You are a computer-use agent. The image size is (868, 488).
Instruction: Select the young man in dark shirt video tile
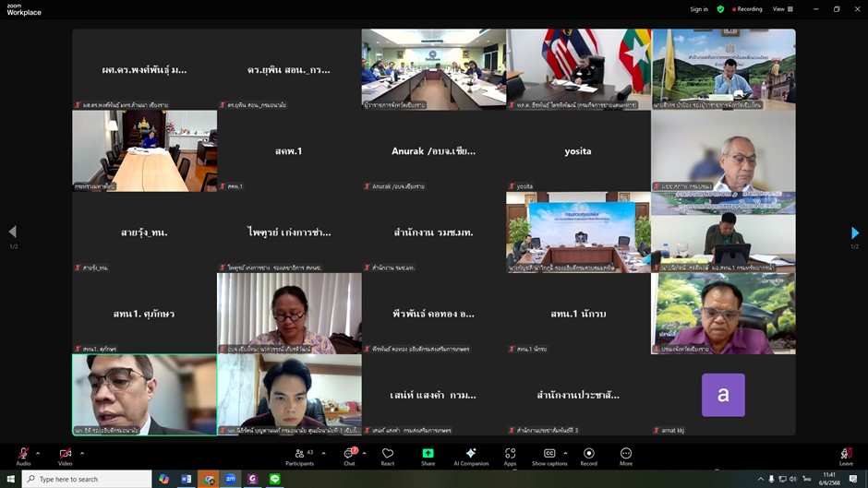[x=289, y=395]
